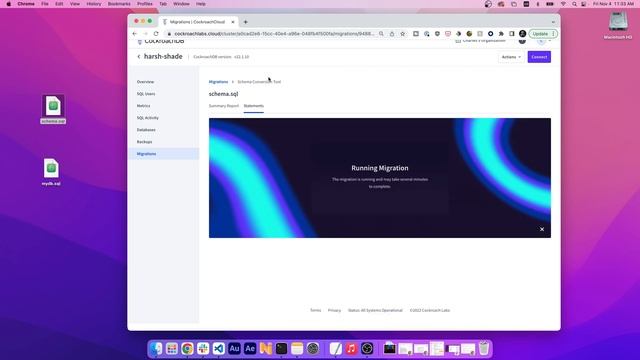Click the share icon in address bar
The image size is (640, 360).
click(x=392, y=34)
